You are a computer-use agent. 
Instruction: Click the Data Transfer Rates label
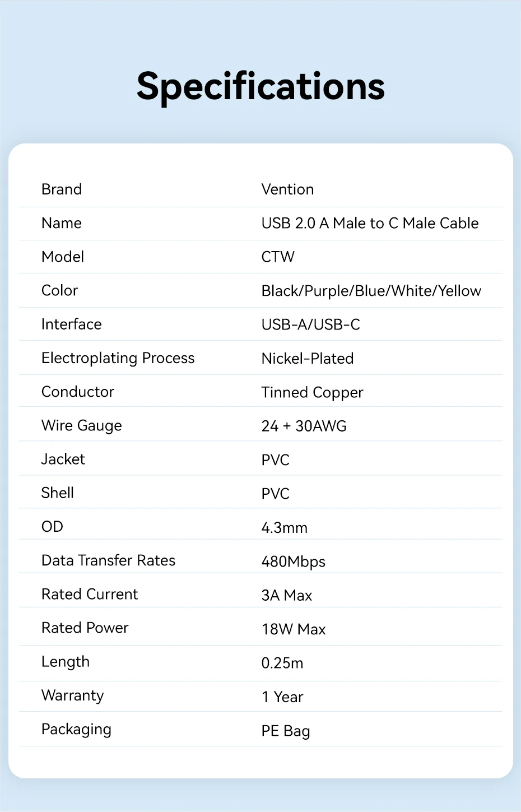tap(108, 560)
